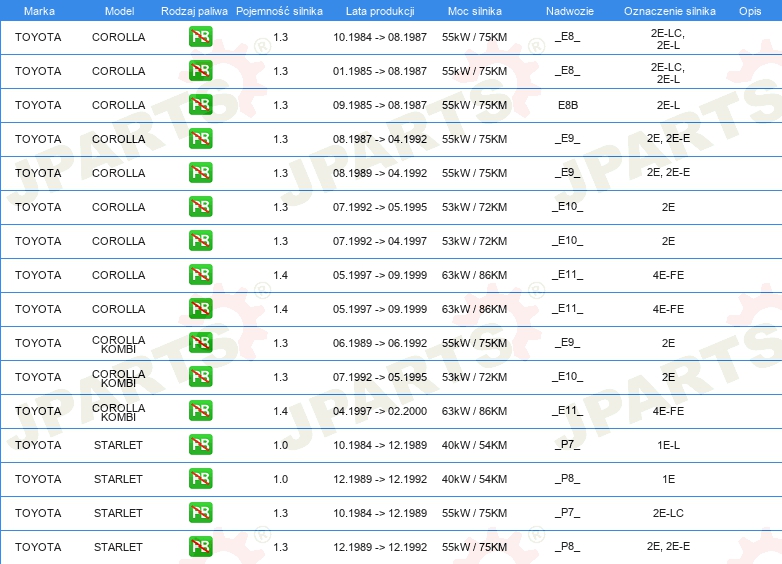Select the date cell 06.1989 -> 06.1992
The height and width of the screenshot is (564, 782).
coord(380,343)
